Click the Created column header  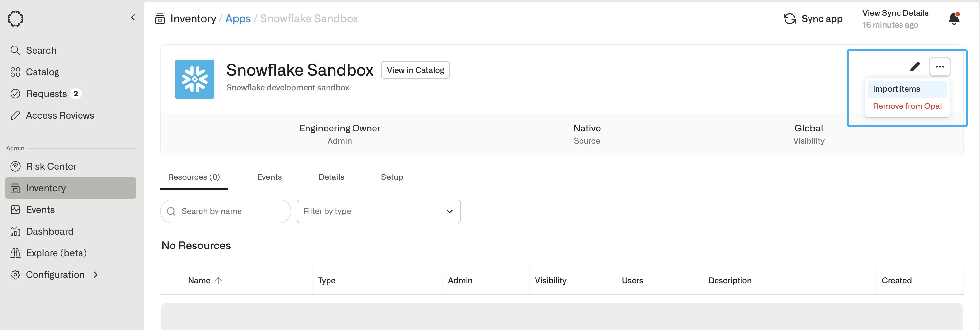(x=897, y=280)
